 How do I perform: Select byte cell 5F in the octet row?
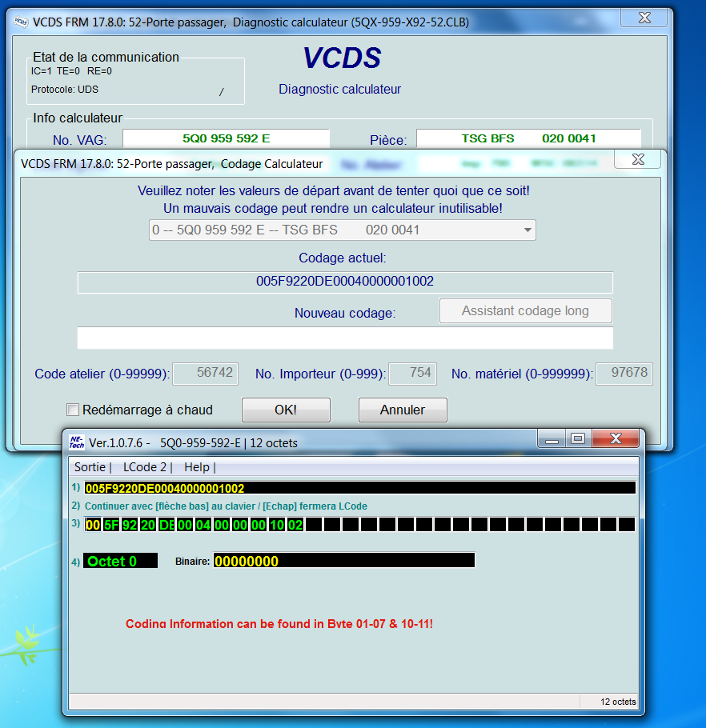[111, 525]
